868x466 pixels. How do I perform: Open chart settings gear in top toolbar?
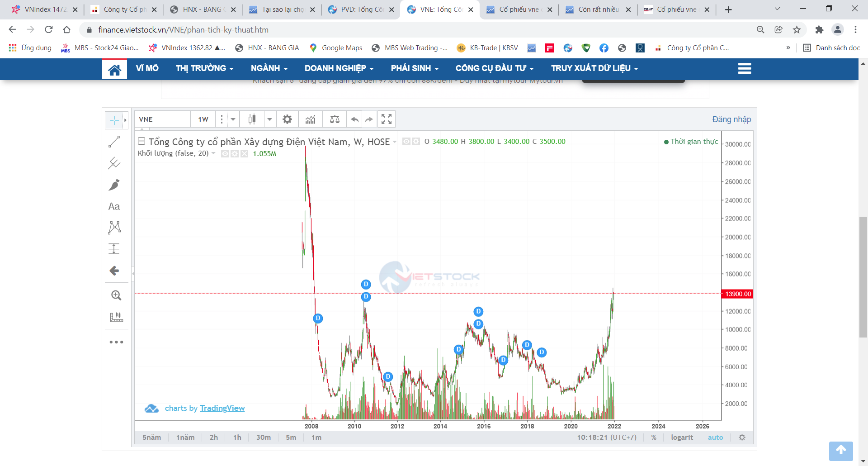click(287, 119)
